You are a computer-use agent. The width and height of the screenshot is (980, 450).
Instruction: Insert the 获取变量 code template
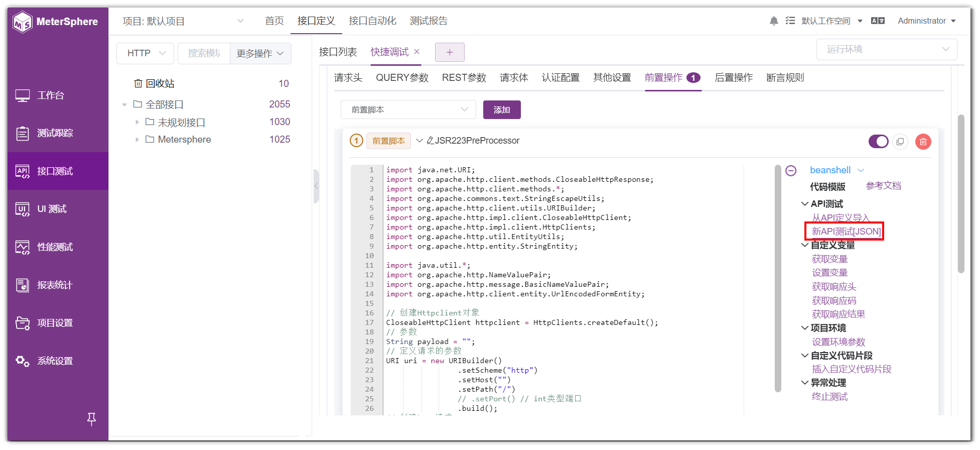point(830,259)
